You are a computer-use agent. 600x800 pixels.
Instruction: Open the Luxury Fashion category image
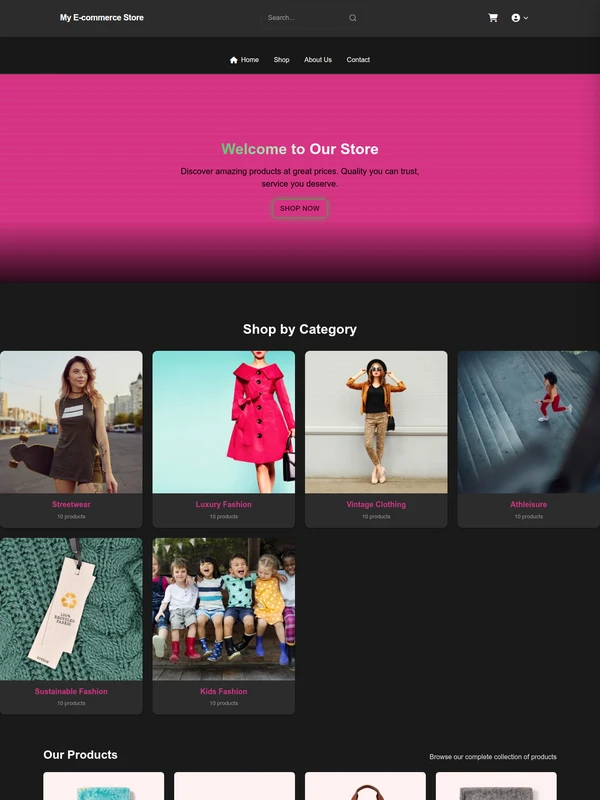click(x=223, y=422)
